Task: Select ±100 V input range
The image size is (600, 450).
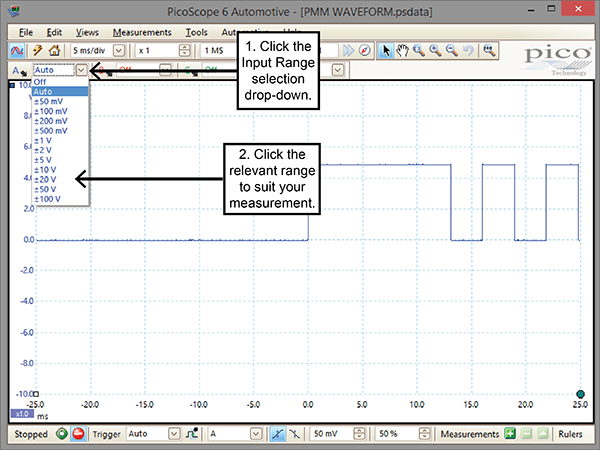Action: click(60, 199)
